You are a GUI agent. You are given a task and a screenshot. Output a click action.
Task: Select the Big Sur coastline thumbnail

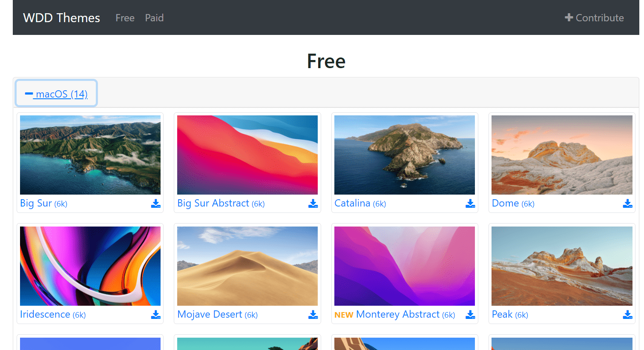point(90,155)
